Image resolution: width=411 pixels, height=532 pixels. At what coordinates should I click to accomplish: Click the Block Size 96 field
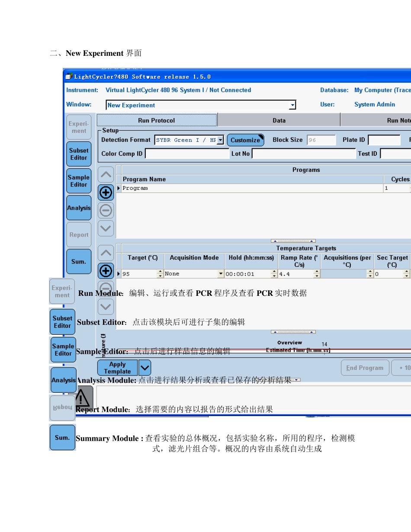point(321,140)
